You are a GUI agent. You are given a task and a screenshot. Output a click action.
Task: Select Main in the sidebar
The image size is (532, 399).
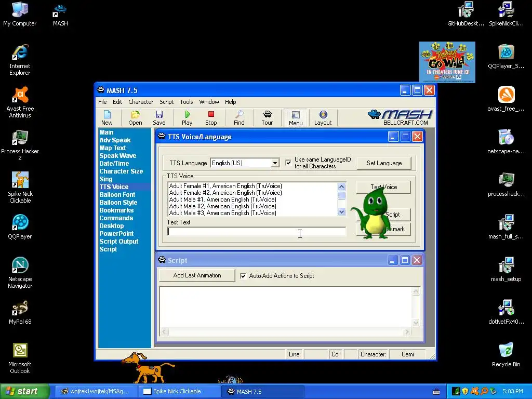pyautogui.click(x=107, y=132)
